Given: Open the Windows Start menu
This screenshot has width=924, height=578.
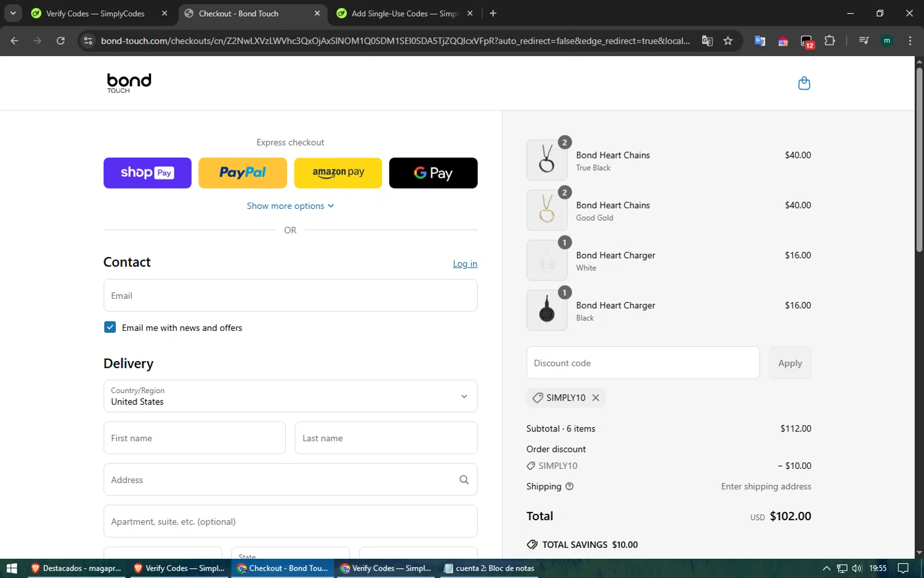Looking at the screenshot, I should 11,568.
